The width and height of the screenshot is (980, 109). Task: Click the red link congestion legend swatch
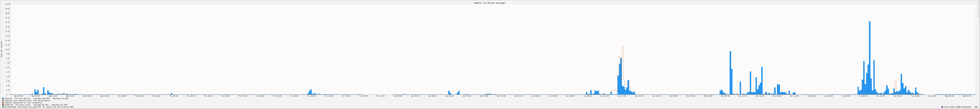pos(3,103)
